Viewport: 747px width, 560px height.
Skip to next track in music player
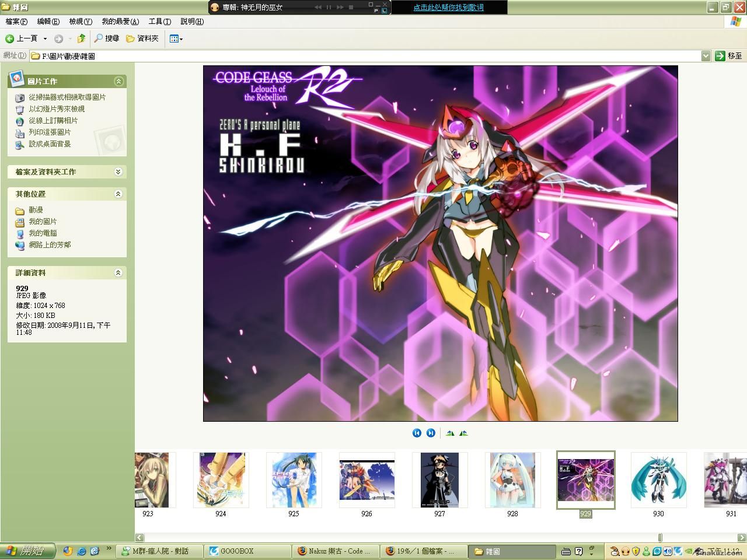(340, 7)
